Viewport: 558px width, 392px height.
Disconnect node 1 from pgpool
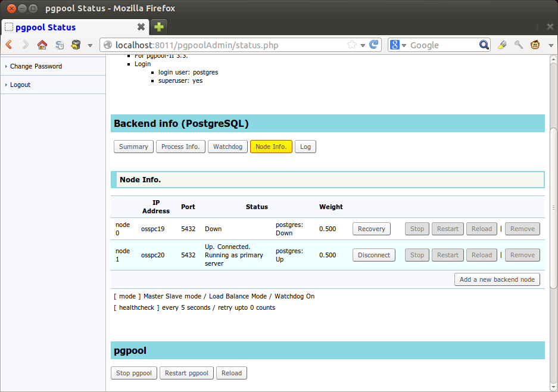pos(374,255)
